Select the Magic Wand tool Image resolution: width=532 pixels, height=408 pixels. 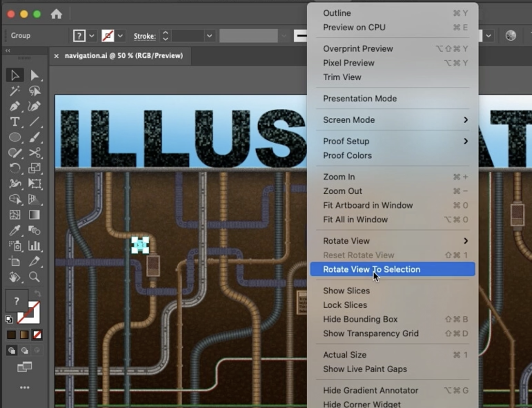click(15, 91)
